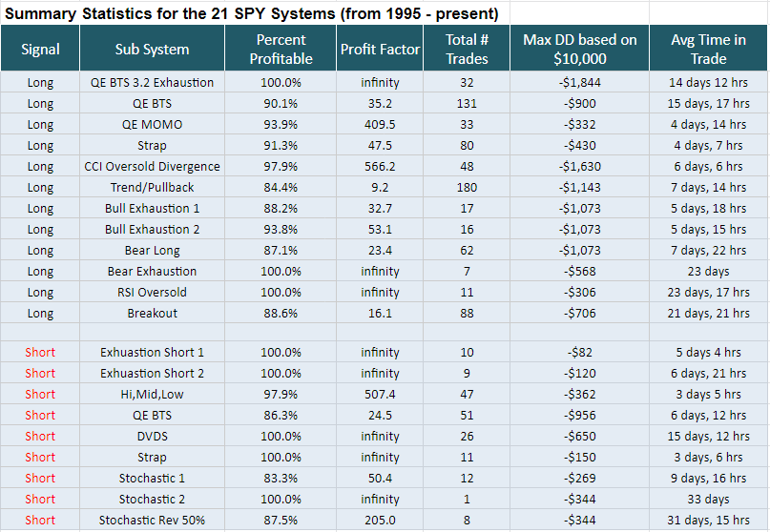Select the 23 days average time cell
The width and height of the screenshot is (770, 532).
[x=708, y=271]
